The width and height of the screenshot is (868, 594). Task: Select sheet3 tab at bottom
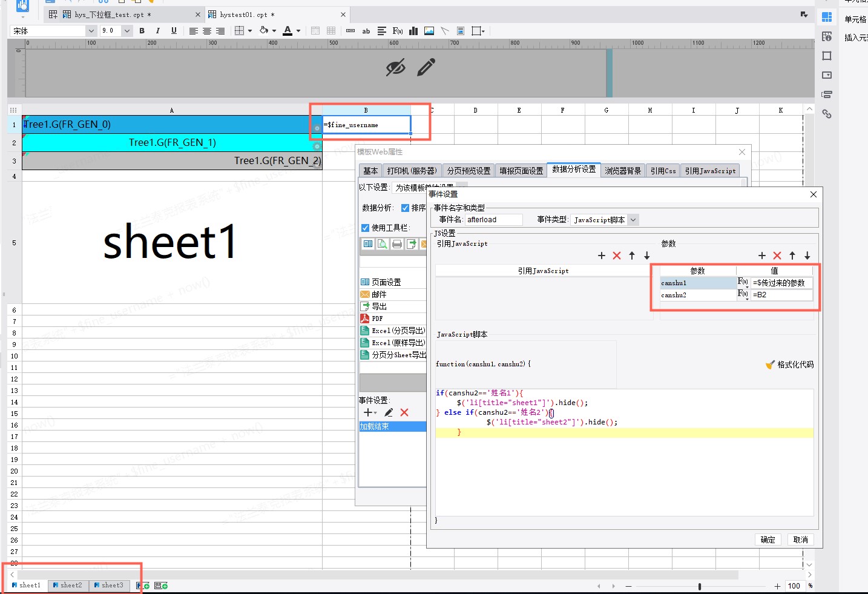point(109,586)
